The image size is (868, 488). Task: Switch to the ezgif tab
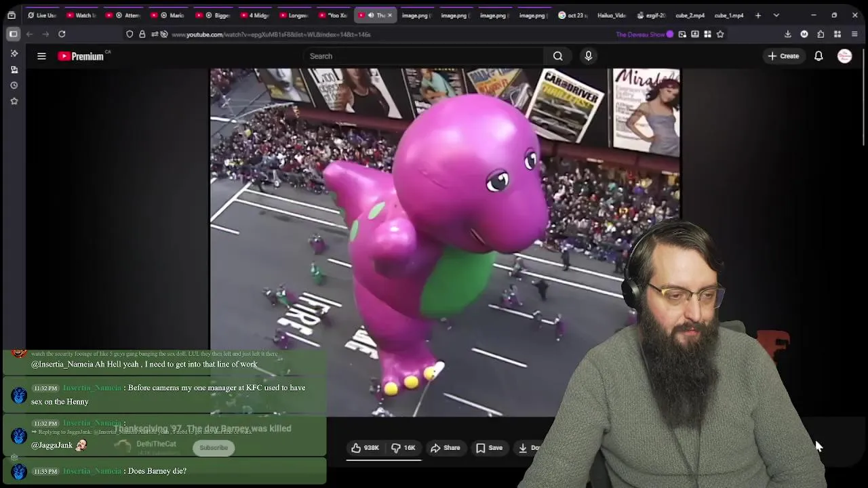(x=651, y=15)
